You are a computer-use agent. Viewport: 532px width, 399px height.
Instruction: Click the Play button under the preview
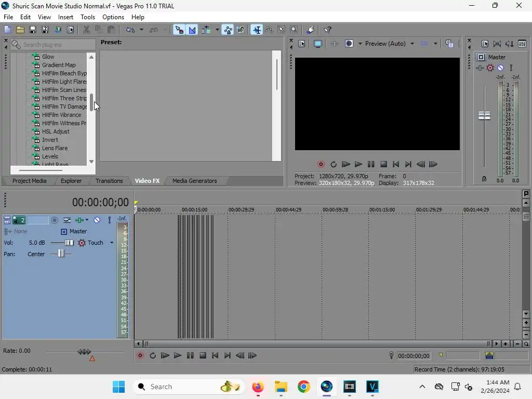click(x=358, y=164)
